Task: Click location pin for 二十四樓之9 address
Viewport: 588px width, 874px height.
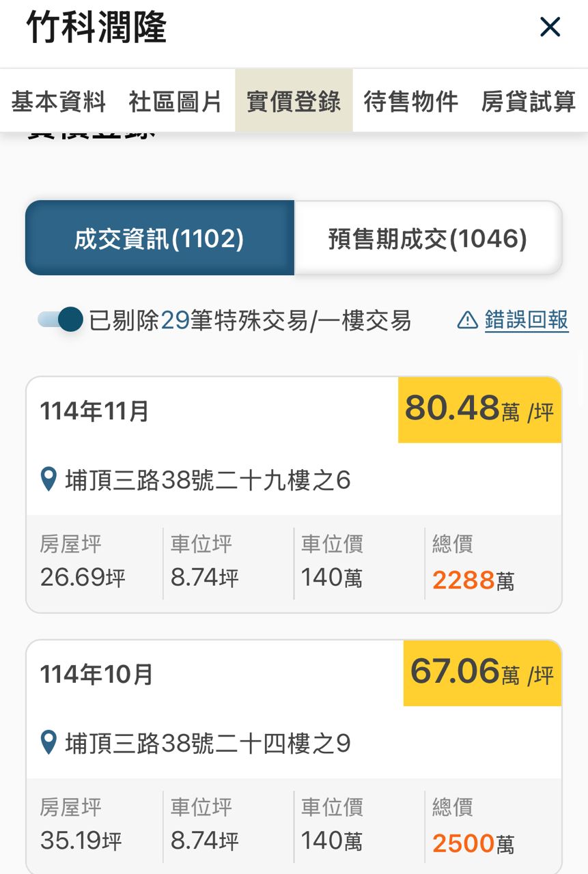Action: [x=48, y=742]
